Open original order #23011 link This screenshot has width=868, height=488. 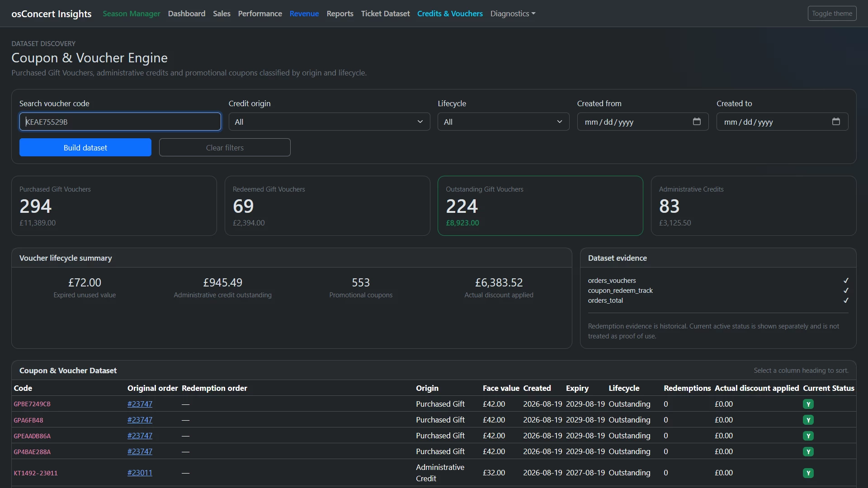(x=140, y=473)
